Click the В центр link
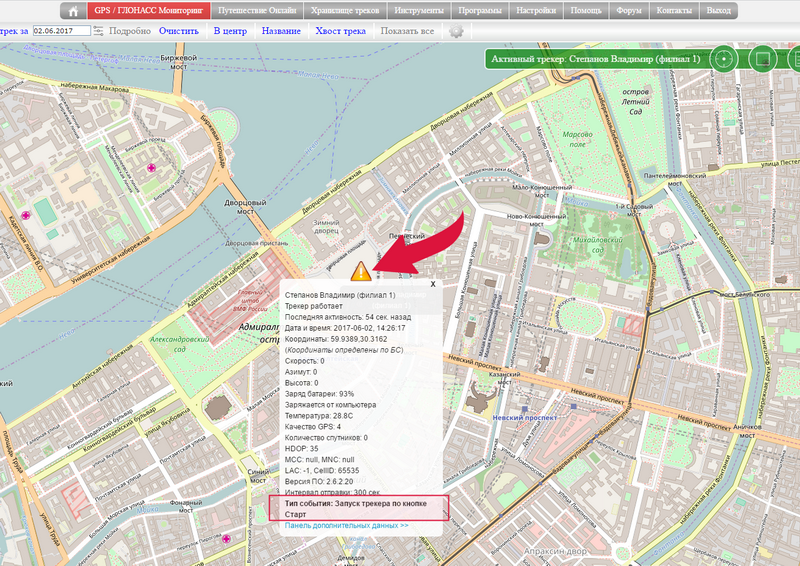 (230, 31)
